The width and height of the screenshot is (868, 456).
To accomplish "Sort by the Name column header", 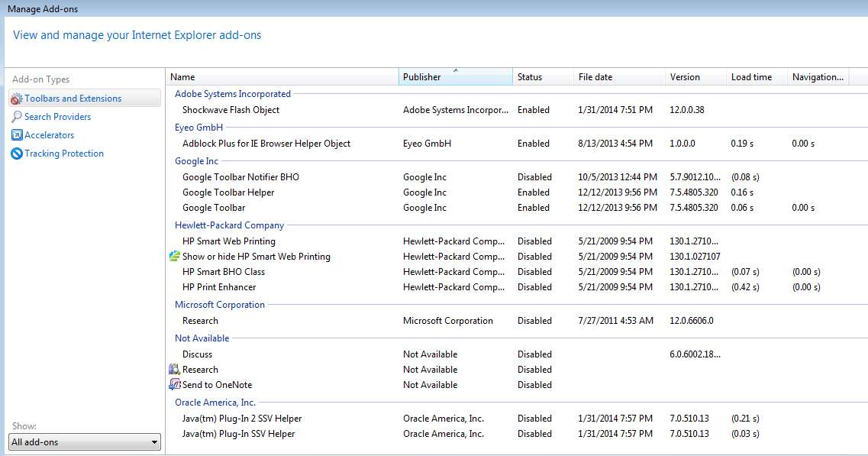I will click(x=282, y=77).
